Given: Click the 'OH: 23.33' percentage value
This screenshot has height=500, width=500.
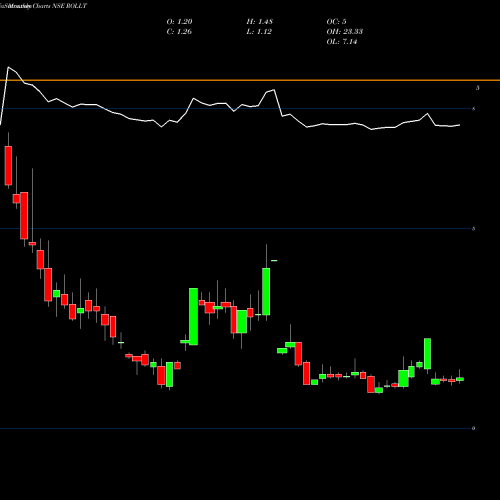Looking at the screenshot, I should pos(345,32).
